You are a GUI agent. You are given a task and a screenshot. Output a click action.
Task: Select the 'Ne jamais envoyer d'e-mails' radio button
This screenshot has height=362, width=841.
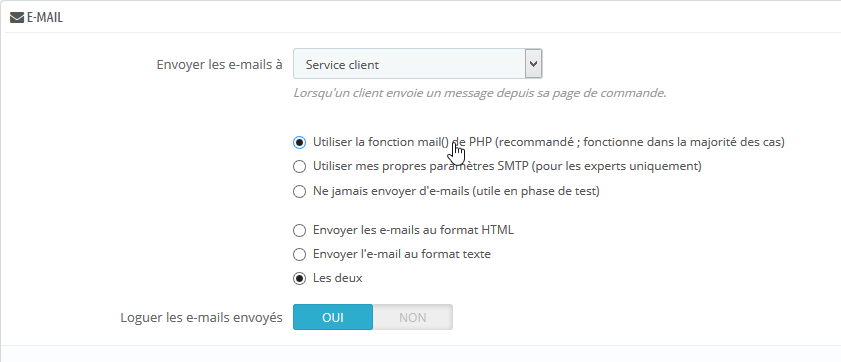pos(299,191)
